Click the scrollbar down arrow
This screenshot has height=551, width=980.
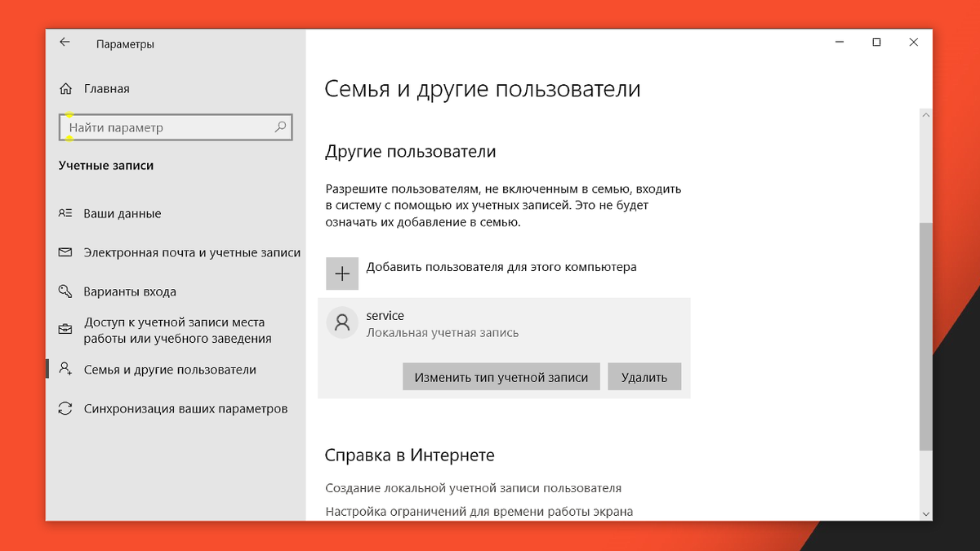point(925,513)
